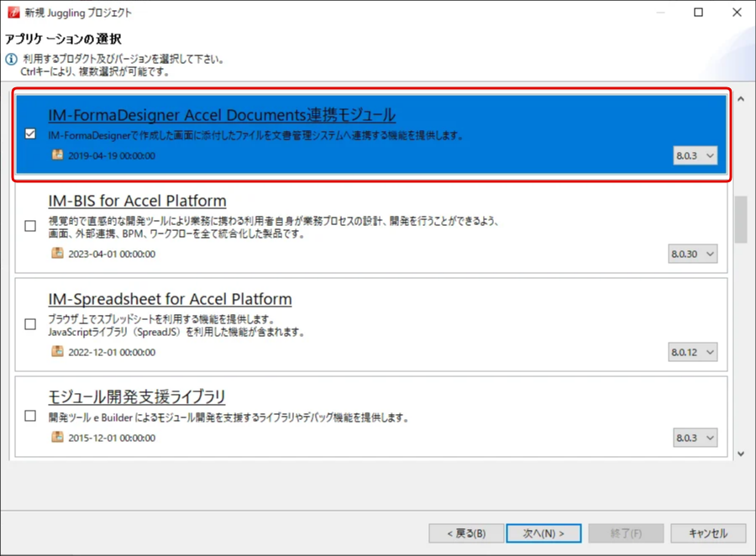
Task: Open the IM-Spreadsheet for Accel Platform link
Action: [x=170, y=299]
